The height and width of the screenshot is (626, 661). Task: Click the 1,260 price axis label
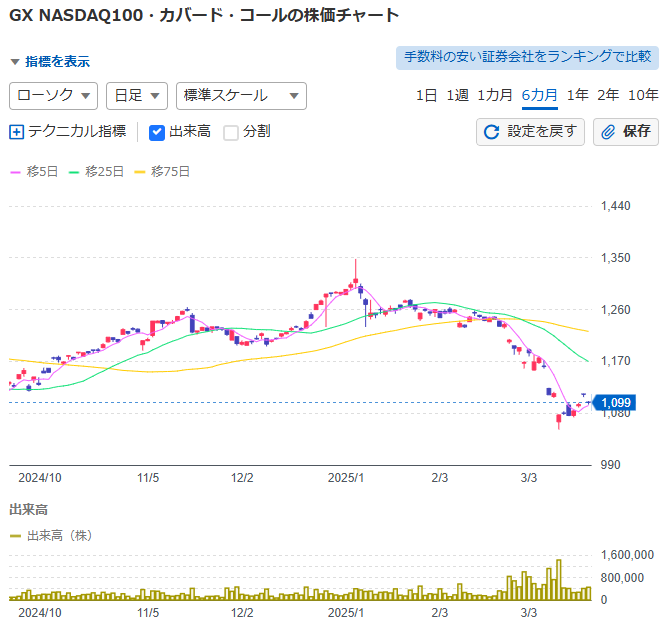click(615, 310)
